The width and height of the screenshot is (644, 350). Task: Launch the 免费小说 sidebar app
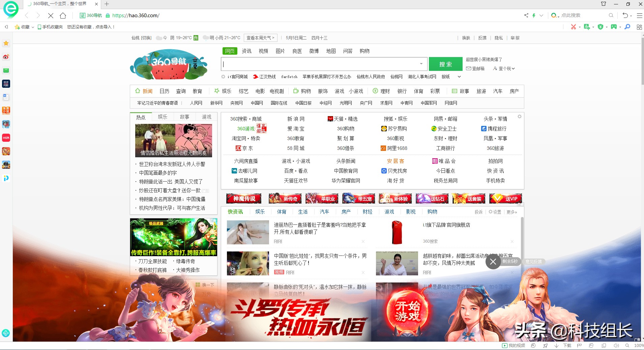[x=6, y=110]
